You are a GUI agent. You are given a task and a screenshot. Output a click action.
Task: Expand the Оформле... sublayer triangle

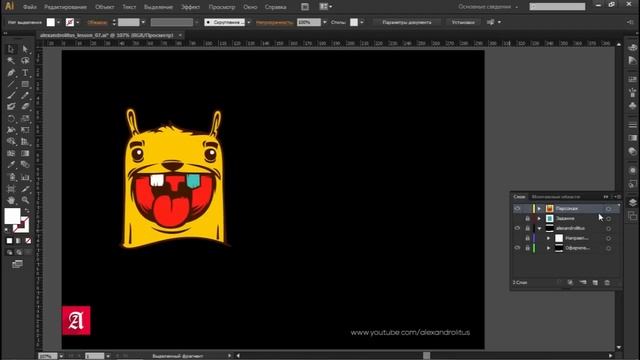(549, 248)
